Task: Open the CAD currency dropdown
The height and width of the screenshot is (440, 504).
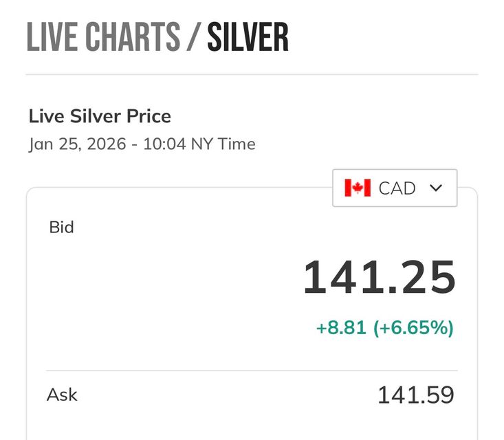Action: [395, 188]
